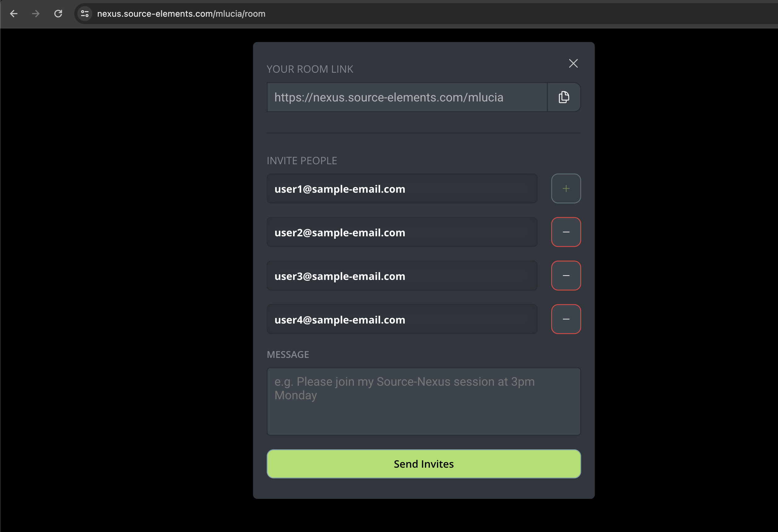The image size is (778, 532).
Task: Go back to the previous page
Action: (x=14, y=14)
